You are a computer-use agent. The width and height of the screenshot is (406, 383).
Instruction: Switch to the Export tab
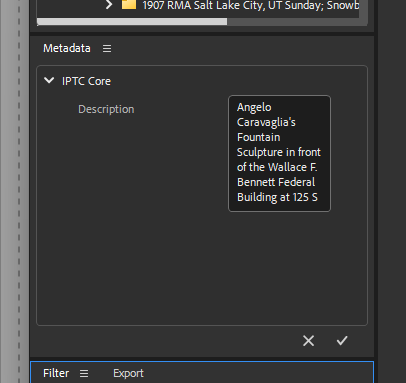[128, 373]
